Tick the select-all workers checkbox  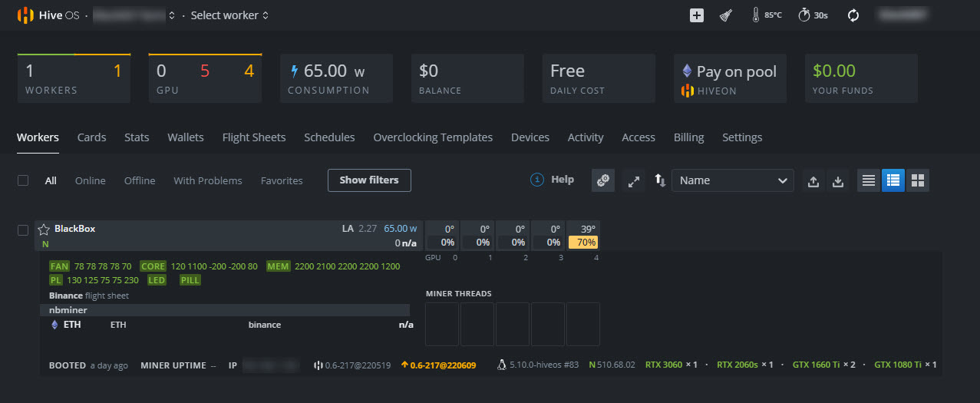coord(23,180)
